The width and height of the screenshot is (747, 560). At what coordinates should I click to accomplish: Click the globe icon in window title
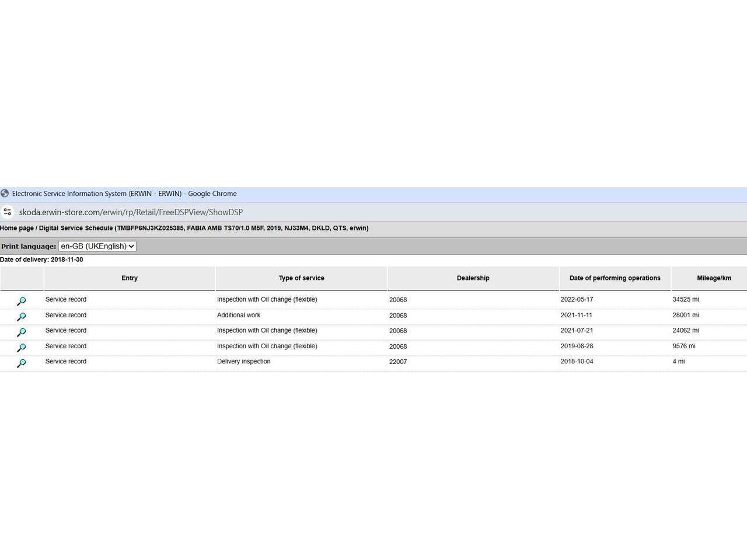5,194
